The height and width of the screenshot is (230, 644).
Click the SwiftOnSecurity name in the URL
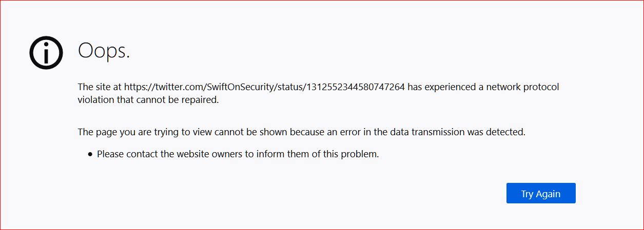(241, 87)
